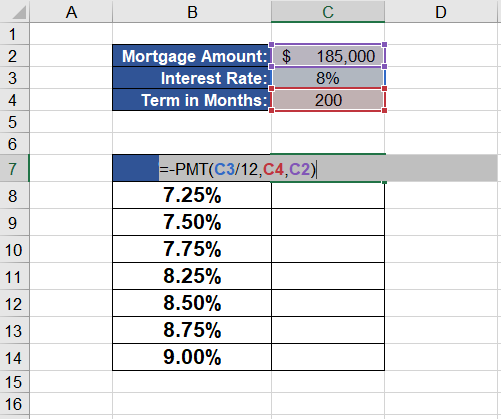This screenshot has height=419, width=501.
Task: Click the 7.75% rate cell
Action: tap(192, 249)
